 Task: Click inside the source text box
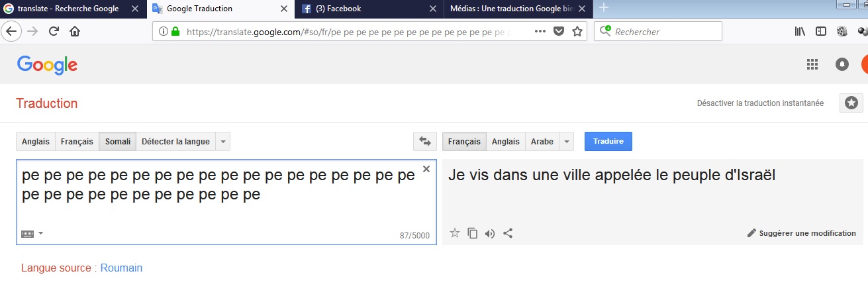226,202
